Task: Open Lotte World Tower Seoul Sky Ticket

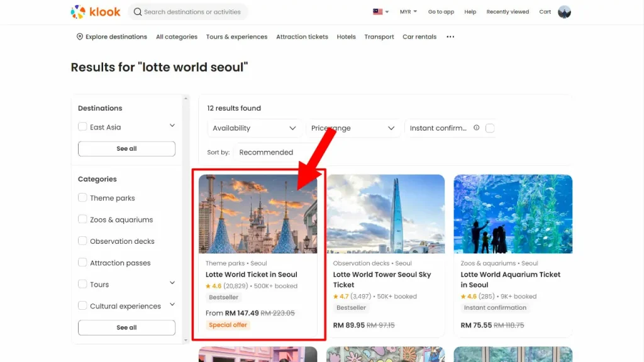Action: (x=382, y=280)
